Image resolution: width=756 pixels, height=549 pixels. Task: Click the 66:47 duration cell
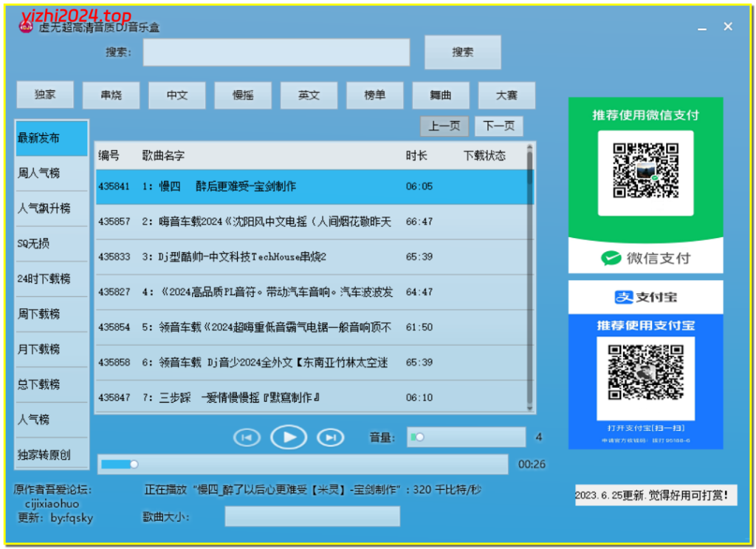[x=419, y=222]
